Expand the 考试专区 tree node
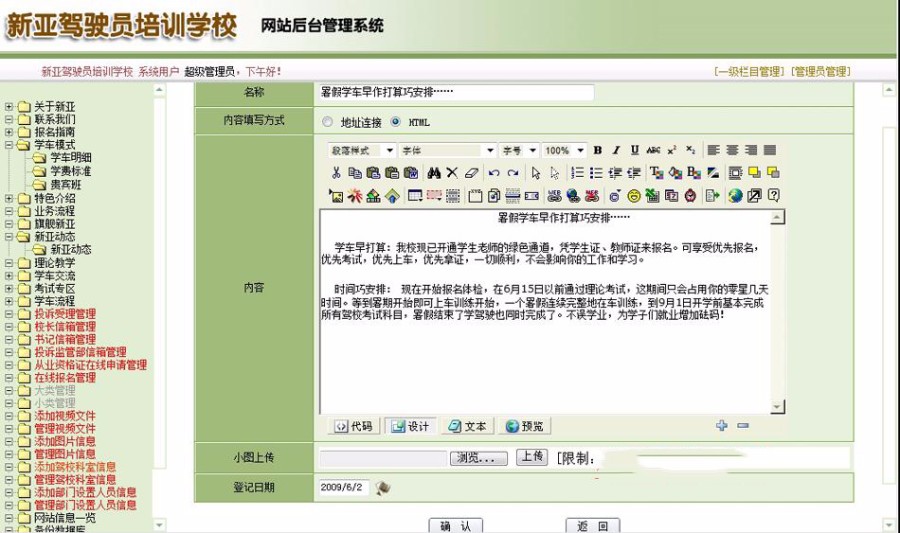900x533 pixels. 9,289
